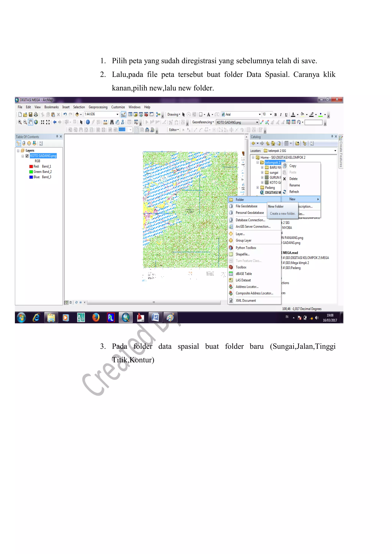This screenshot has height=554, width=392.
Task: Choose Shapefile from the New submenu
Action: tap(242, 254)
